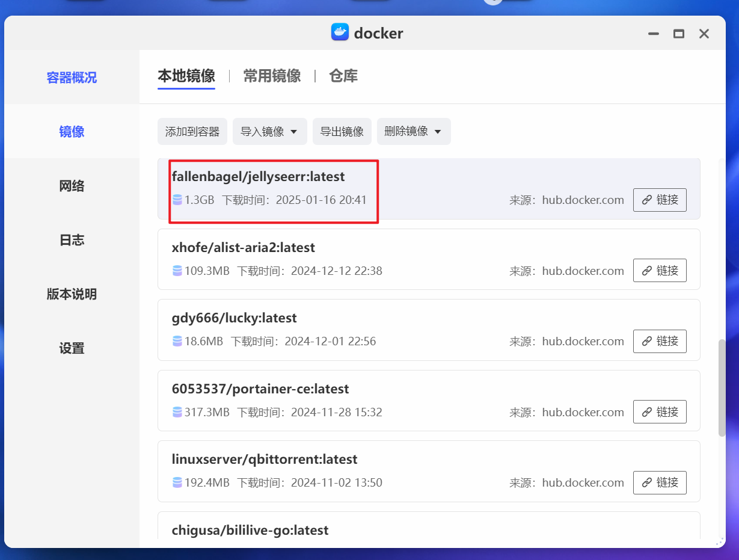Open 日志 in the sidebar
Viewport: 739px width, 560px height.
[x=72, y=240]
